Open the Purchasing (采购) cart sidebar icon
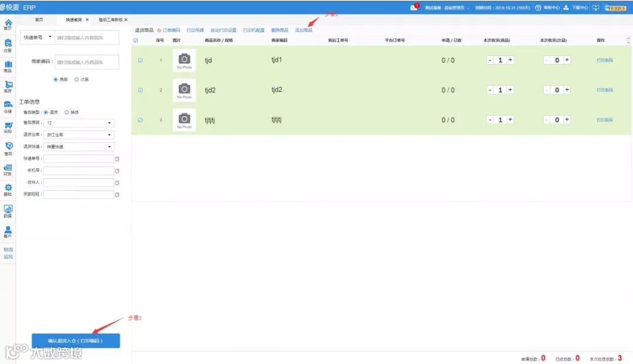This screenshot has height=364, width=633. pyautogui.click(x=8, y=128)
